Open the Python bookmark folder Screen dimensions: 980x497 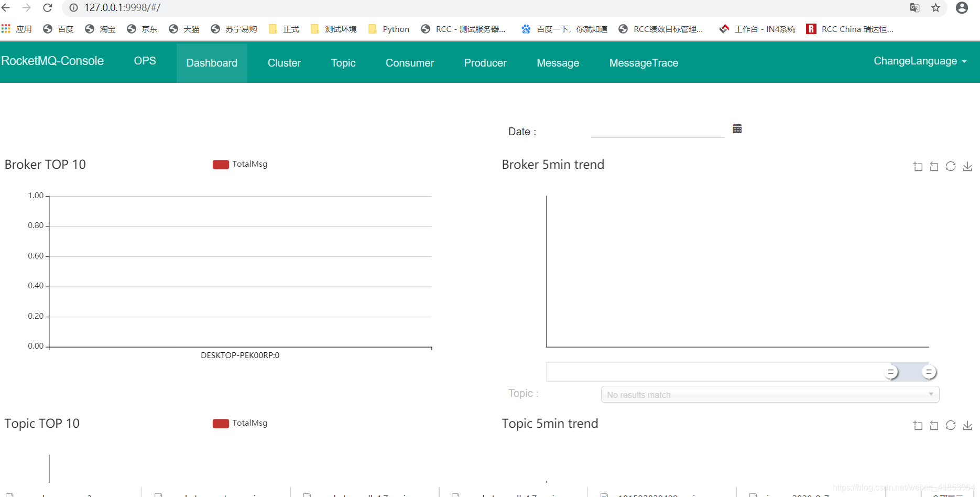pyautogui.click(x=389, y=29)
